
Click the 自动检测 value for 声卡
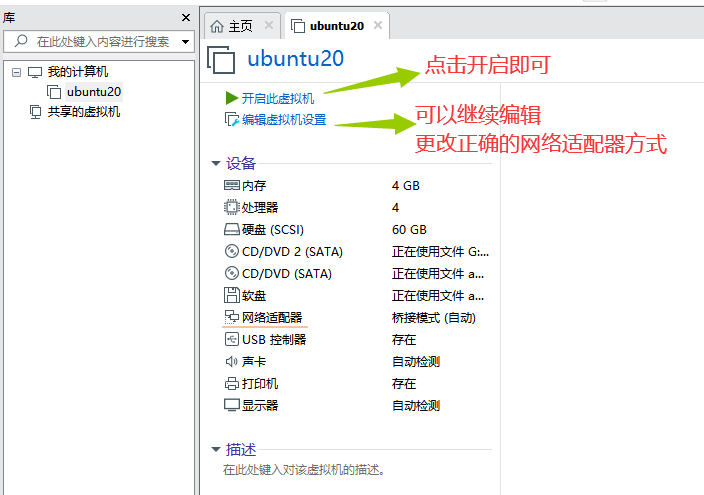[416, 362]
